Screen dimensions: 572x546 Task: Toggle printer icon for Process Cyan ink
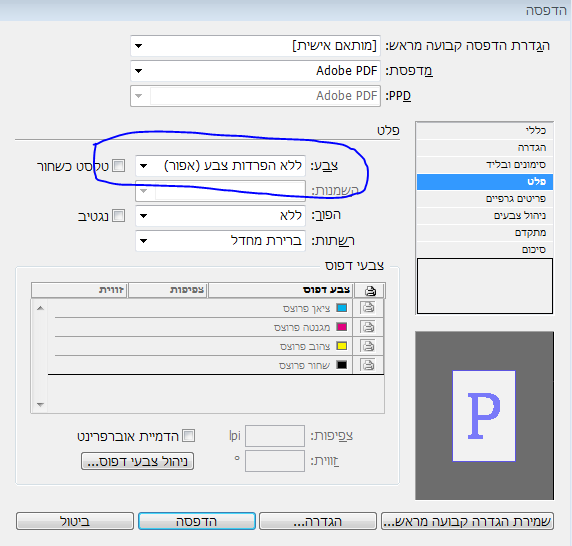(368, 307)
